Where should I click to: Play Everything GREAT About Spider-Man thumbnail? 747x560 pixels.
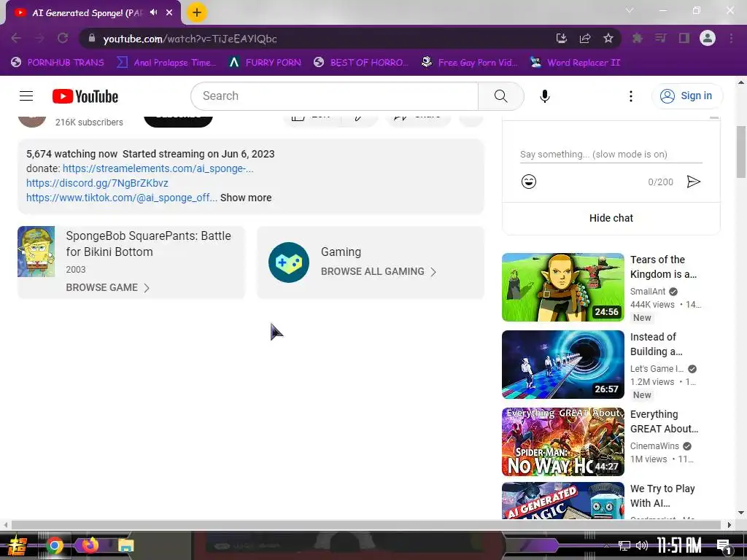(562, 441)
